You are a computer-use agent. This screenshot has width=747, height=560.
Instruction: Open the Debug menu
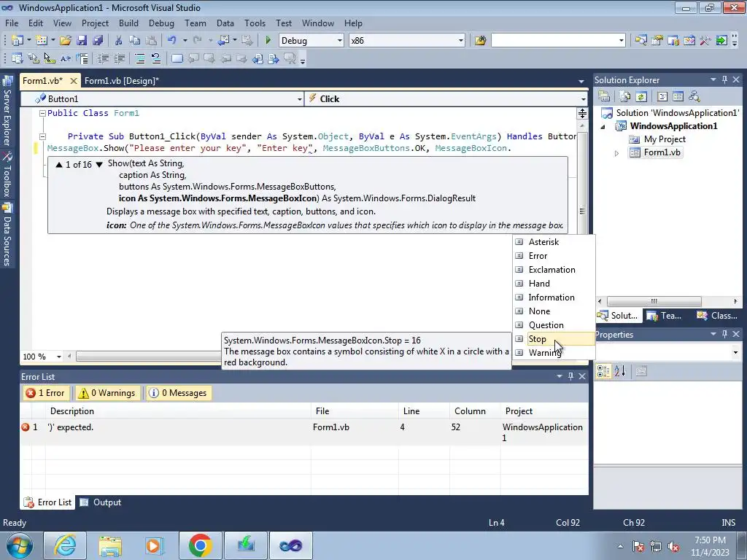tap(161, 23)
